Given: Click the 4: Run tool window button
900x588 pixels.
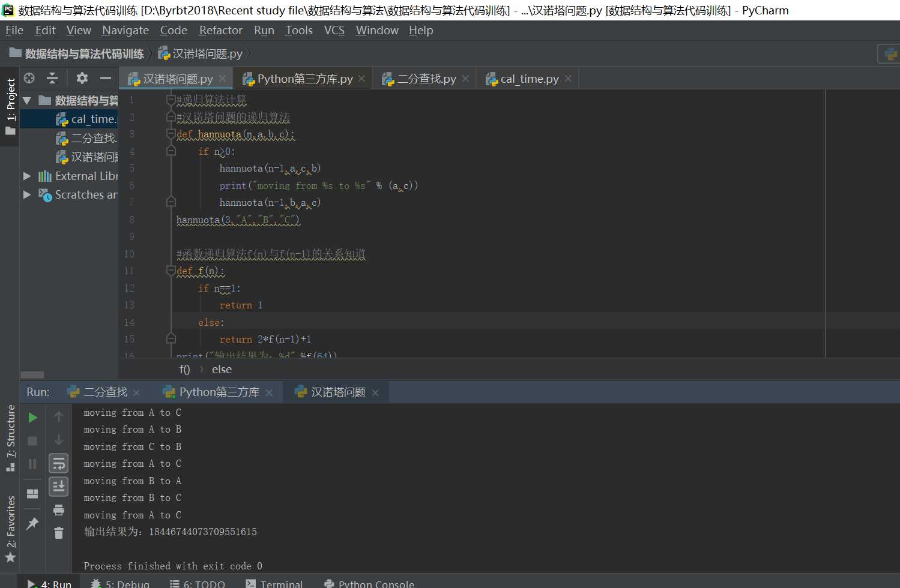Looking at the screenshot, I should (x=49, y=583).
